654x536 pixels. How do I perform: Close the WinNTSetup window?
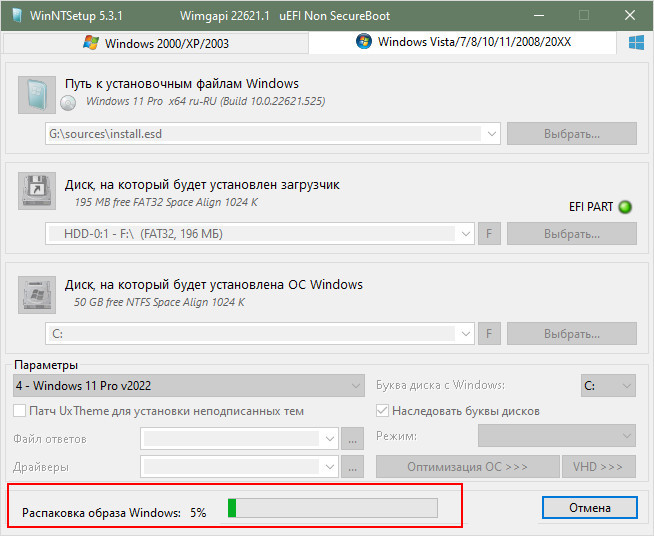(x=630, y=15)
